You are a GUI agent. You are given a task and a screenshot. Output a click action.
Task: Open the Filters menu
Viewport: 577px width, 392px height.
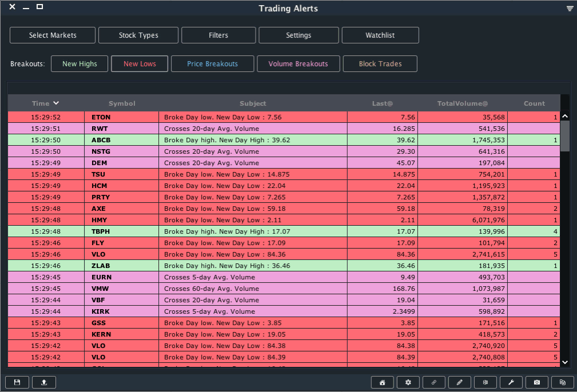pyautogui.click(x=218, y=35)
